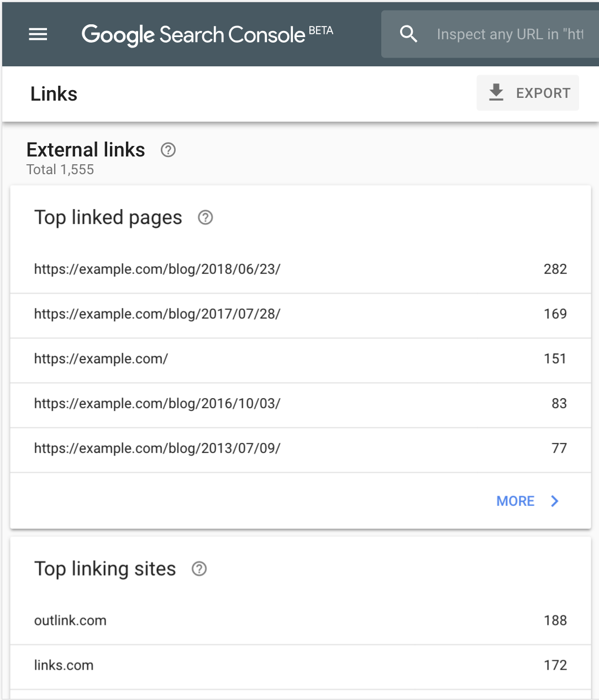Open the URL inspection input field
Image resolution: width=599 pixels, height=700 pixels.
click(508, 34)
